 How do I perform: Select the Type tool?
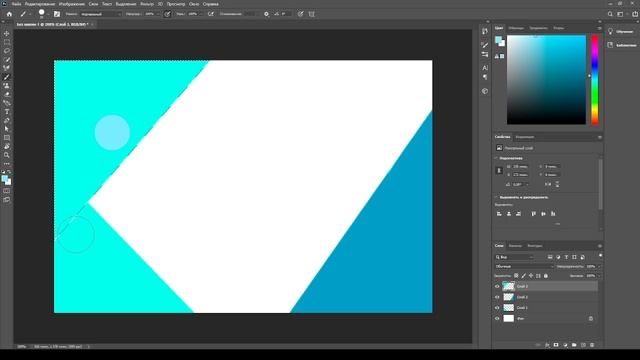click(x=7, y=112)
